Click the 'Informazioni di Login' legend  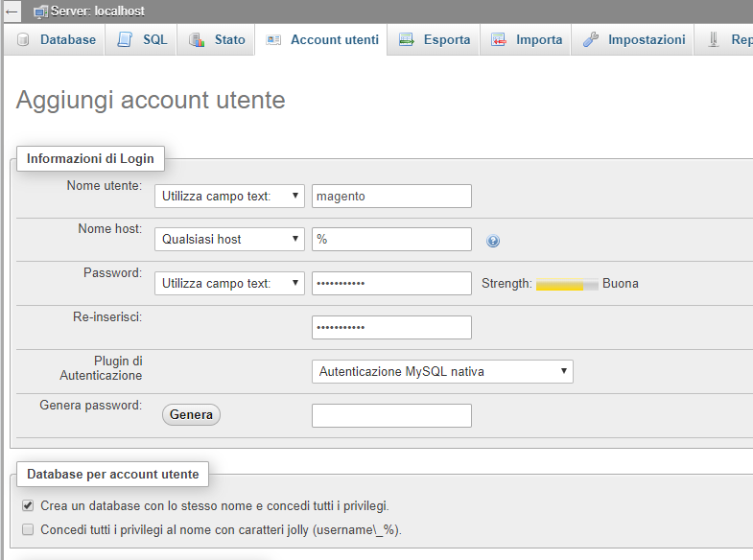(90, 158)
